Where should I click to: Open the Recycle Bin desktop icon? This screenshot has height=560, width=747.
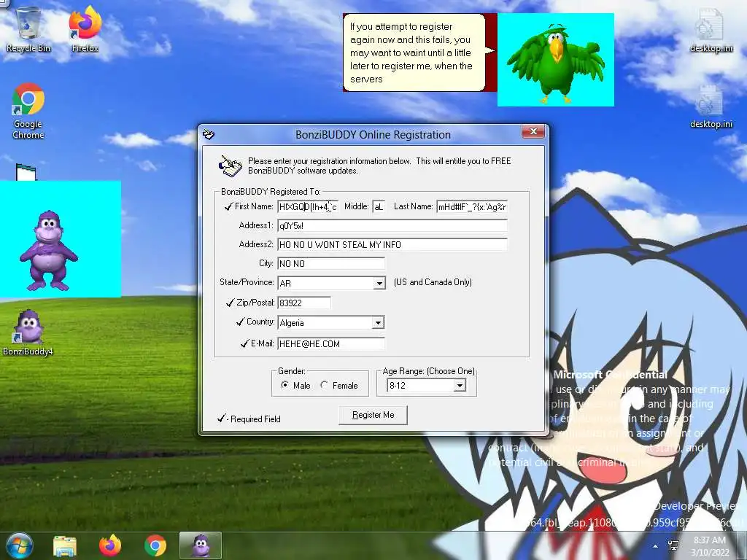click(28, 28)
